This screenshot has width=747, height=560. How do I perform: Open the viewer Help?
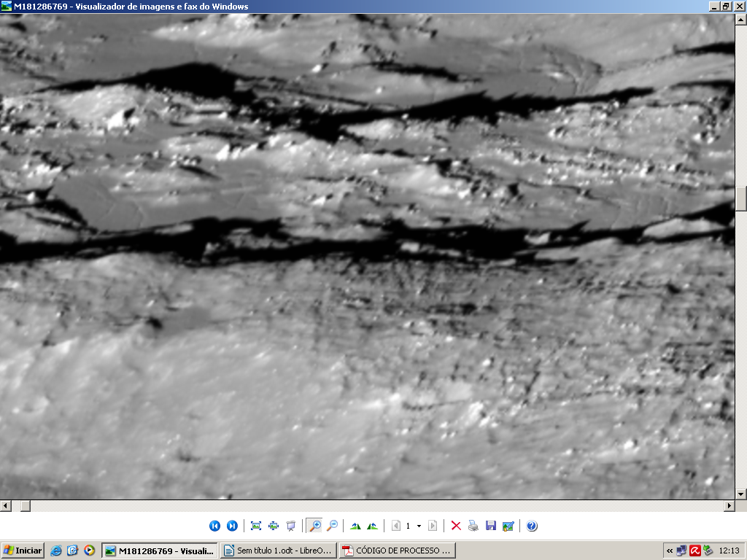click(532, 526)
